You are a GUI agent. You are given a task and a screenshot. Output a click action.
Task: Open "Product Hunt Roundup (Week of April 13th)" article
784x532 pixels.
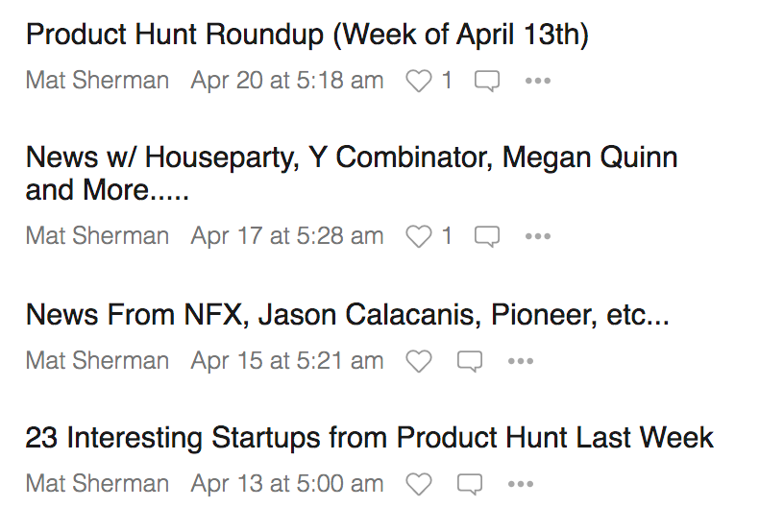(306, 36)
